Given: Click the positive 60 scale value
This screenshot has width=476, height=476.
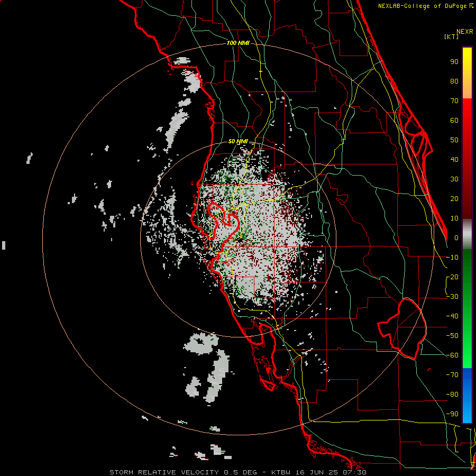Looking at the screenshot, I should [x=454, y=121].
